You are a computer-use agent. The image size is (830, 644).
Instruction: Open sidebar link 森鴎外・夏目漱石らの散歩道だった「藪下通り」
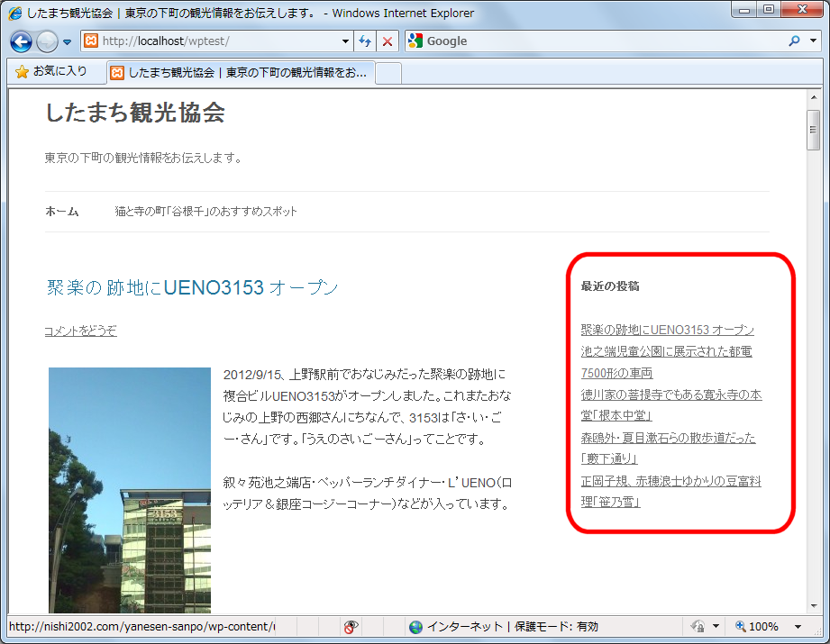point(668,449)
